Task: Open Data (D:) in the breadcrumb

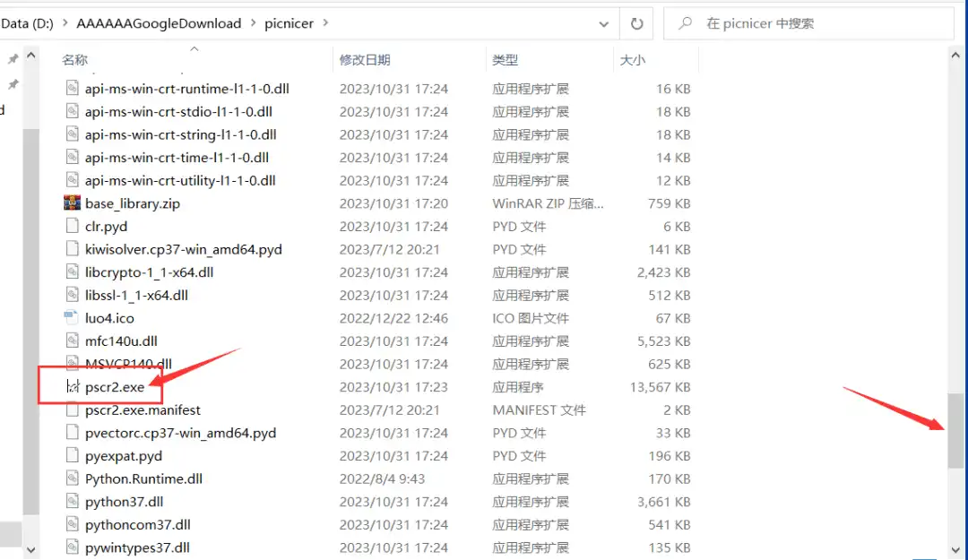Action: click(x=27, y=23)
